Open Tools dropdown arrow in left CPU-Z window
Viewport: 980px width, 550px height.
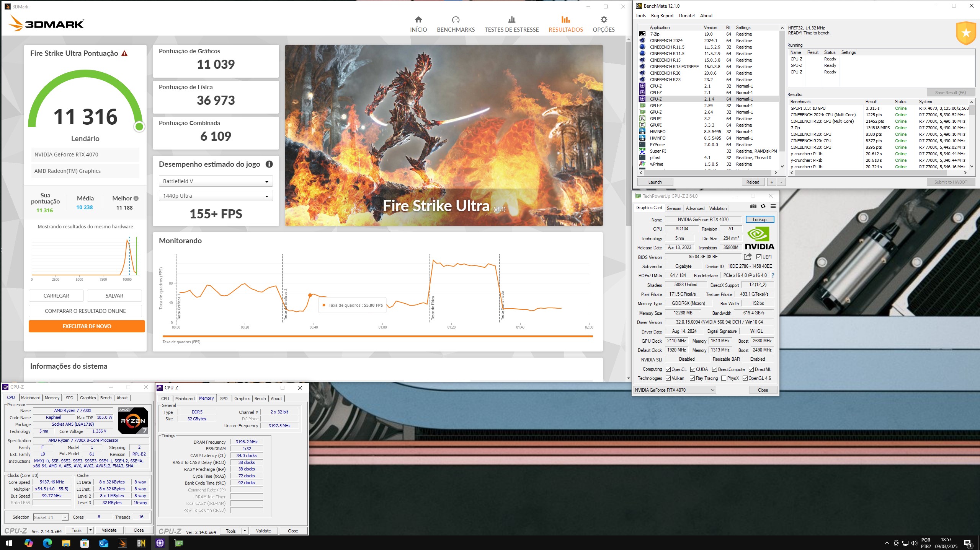click(90, 530)
